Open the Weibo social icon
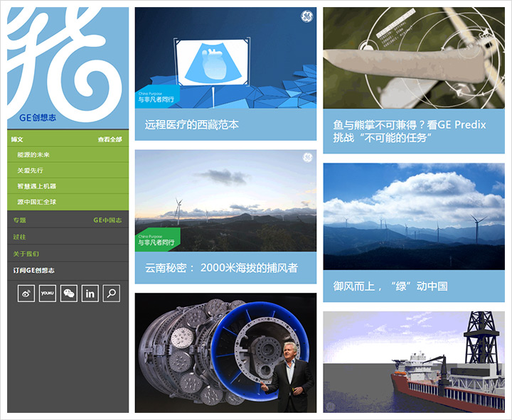The image size is (512, 420). pos(26,294)
